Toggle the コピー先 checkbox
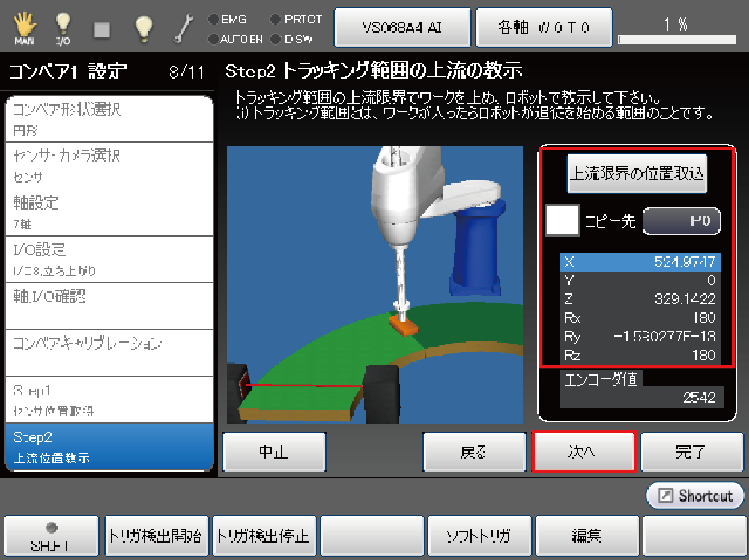749x560 pixels. [x=562, y=220]
